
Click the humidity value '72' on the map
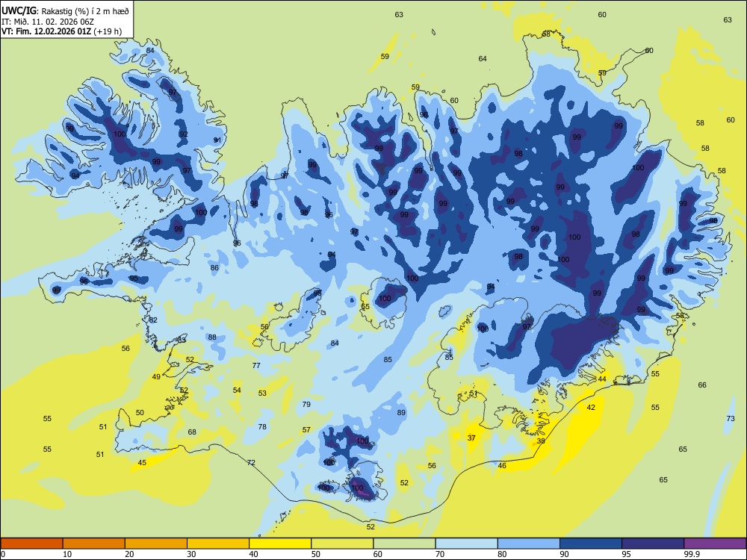[x=251, y=462]
